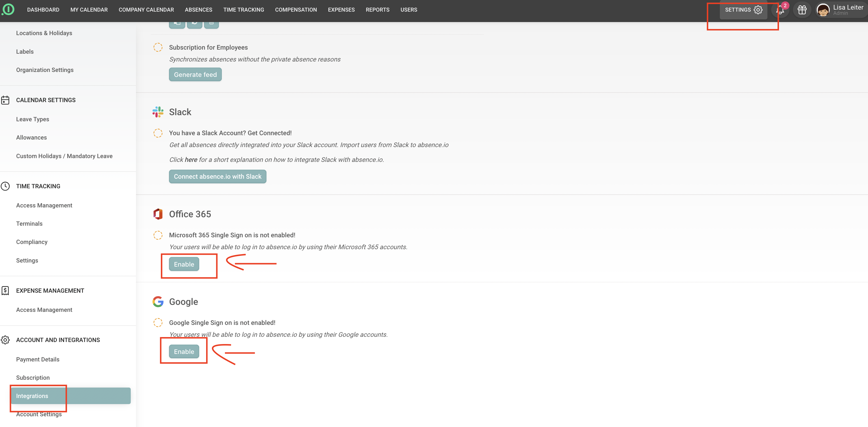Click the Google section heading
Image resolution: width=868 pixels, height=427 pixels.
[x=183, y=301]
